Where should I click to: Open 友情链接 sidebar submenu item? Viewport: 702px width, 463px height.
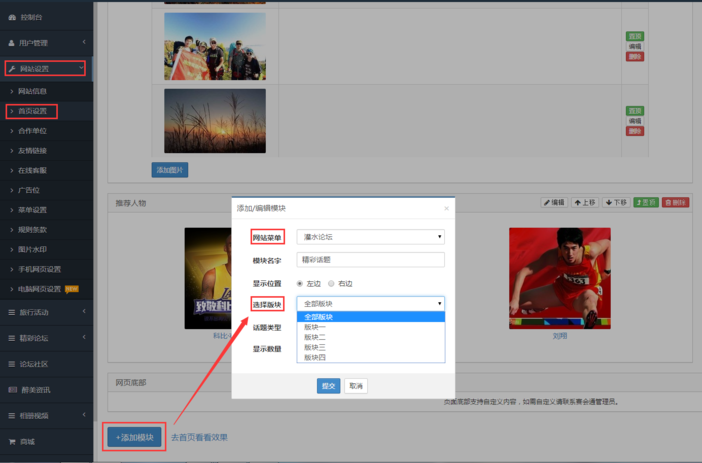pyautogui.click(x=32, y=150)
